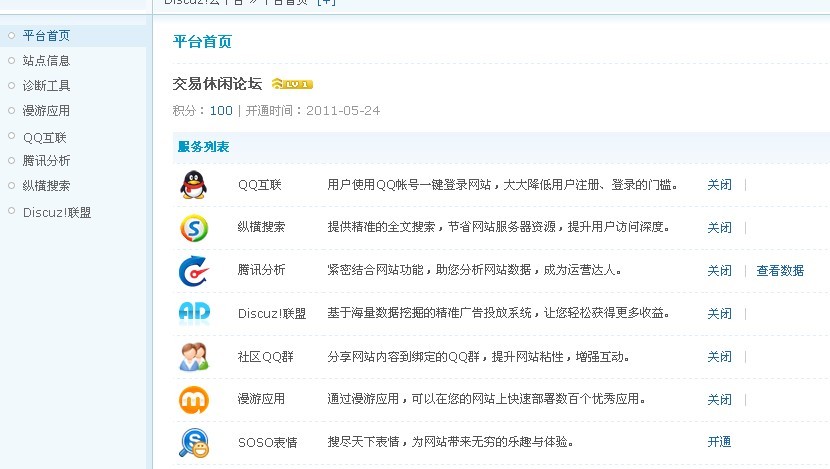Click the SOSO表情 name in the service list
The image size is (830, 469).
(268, 443)
